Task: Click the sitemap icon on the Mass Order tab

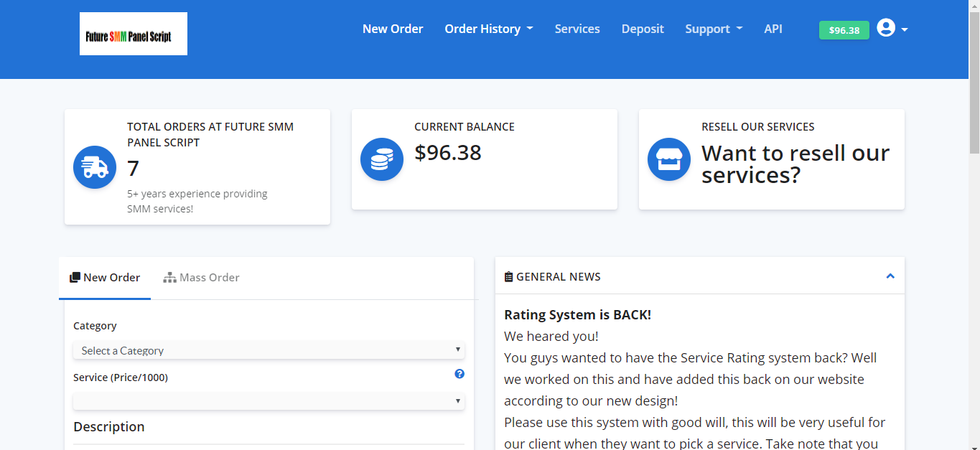Action: (x=170, y=277)
